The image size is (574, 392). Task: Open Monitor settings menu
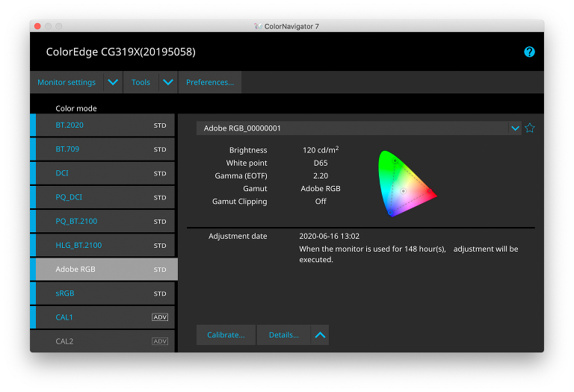[x=67, y=82]
